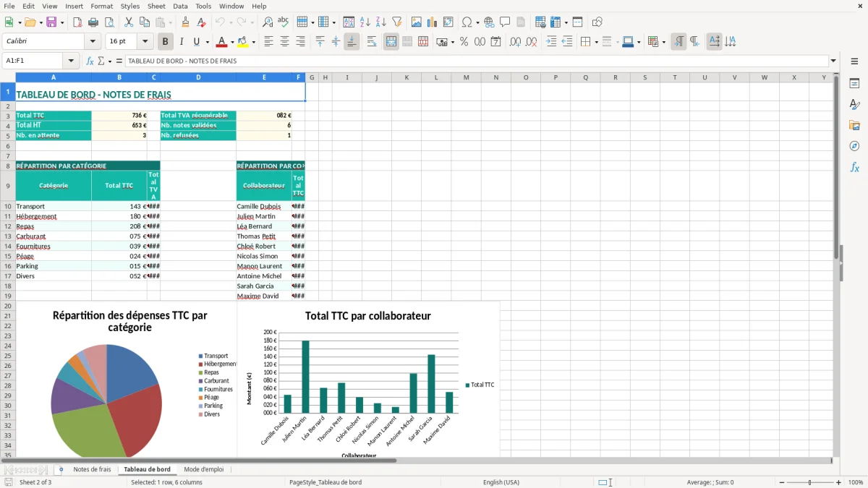Click the document save status indicator
868x488 pixels.
click(x=8, y=482)
